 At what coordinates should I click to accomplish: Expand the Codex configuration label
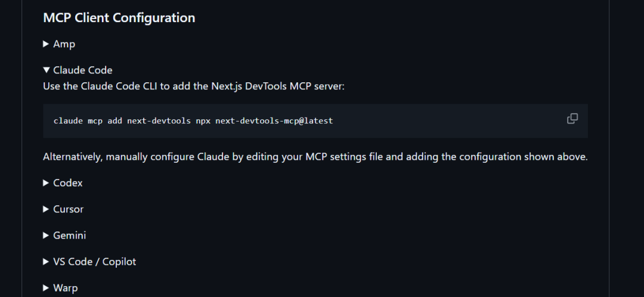click(x=67, y=183)
